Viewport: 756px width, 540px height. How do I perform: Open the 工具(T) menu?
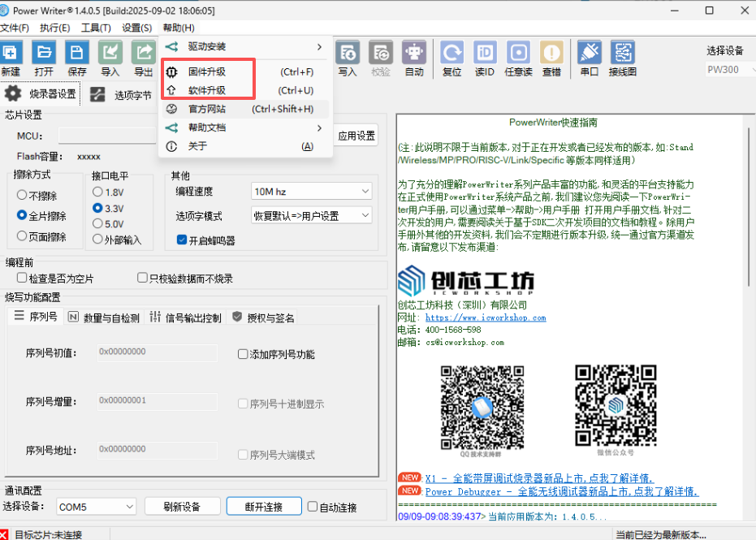96,28
